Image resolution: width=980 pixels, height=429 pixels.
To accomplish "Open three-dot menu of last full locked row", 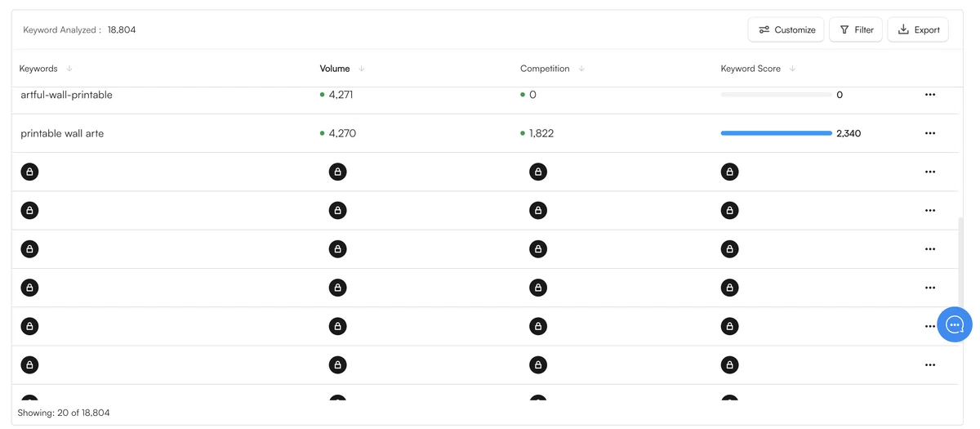I will pyautogui.click(x=930, y=364).
